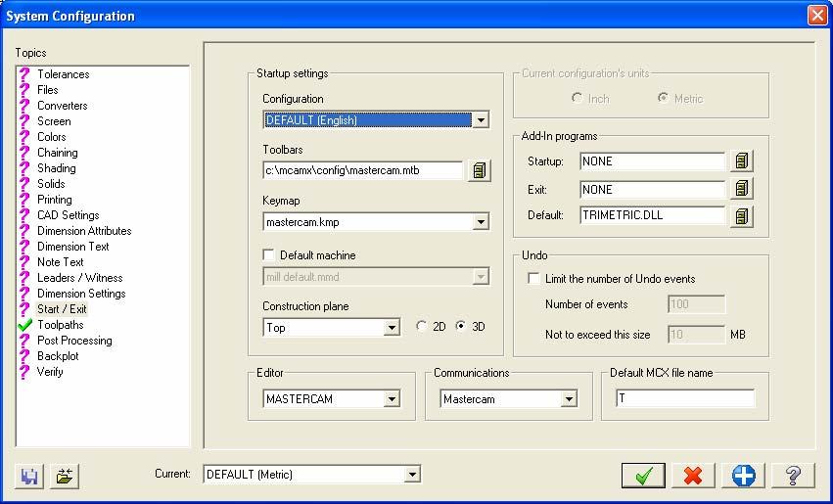Select the Metric units radio button

click(x=663, y=98)
